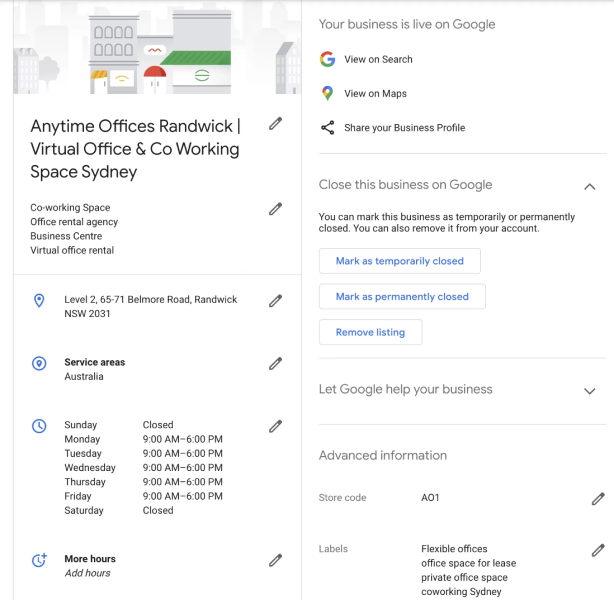Screen dimensions: 614x600
Task: Click the clock icon beside hours
Action: tap(39, 426)
